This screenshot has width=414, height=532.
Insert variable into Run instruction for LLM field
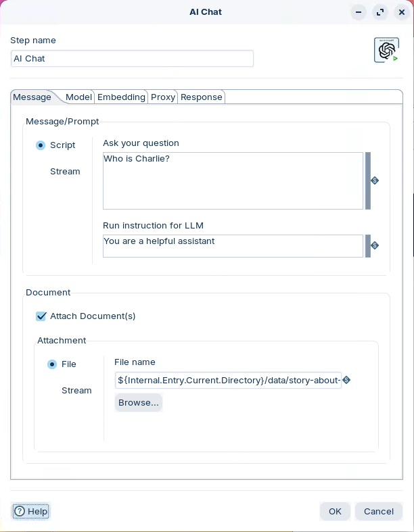[x=375, y=245]
